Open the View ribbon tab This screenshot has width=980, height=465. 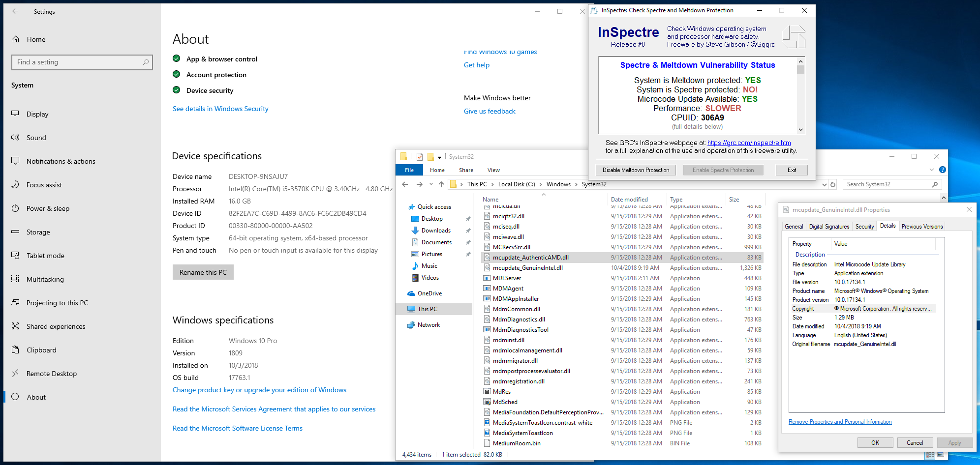[x=493, y=170]
